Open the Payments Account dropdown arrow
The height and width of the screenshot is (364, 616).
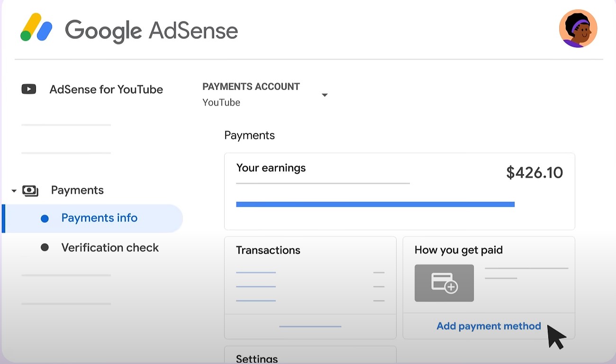click(x=325, y=95)
